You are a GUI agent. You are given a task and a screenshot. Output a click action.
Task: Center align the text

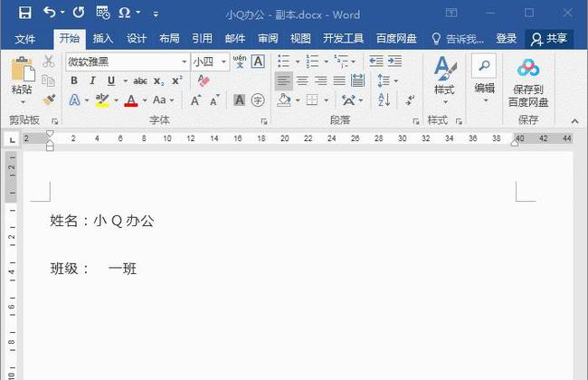[302, 81]
